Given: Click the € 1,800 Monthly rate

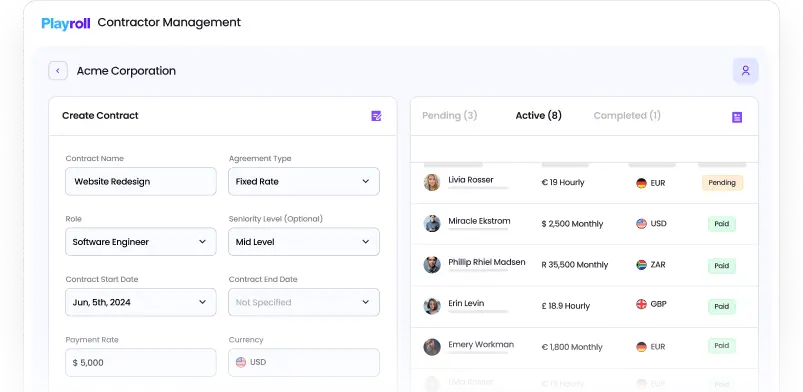Looking at the screenshot, I should 572,347.
